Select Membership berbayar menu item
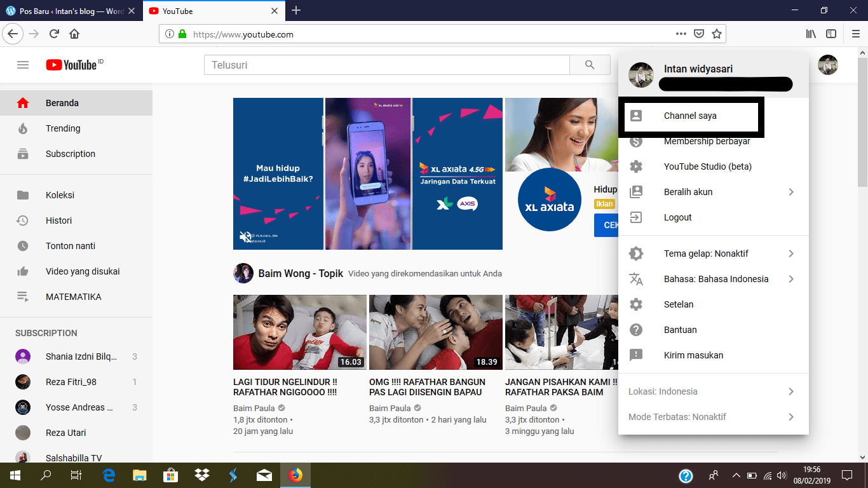 tap(714, 141)
